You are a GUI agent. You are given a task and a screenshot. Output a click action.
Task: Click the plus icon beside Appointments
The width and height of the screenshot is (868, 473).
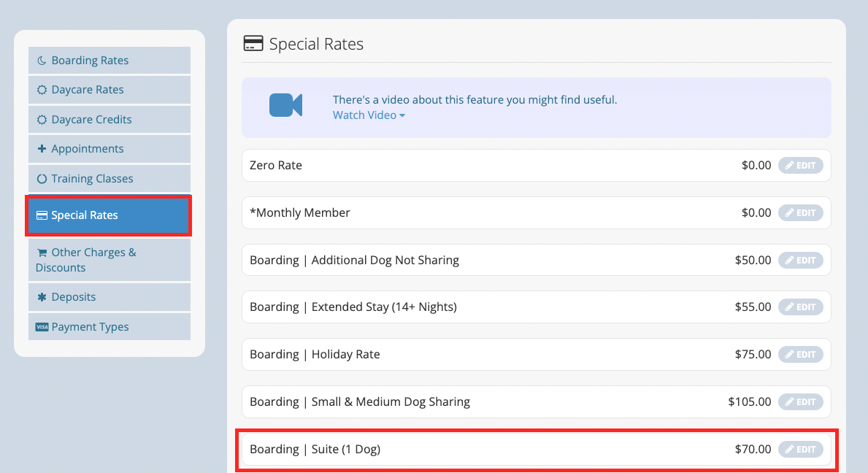[42, 149]
